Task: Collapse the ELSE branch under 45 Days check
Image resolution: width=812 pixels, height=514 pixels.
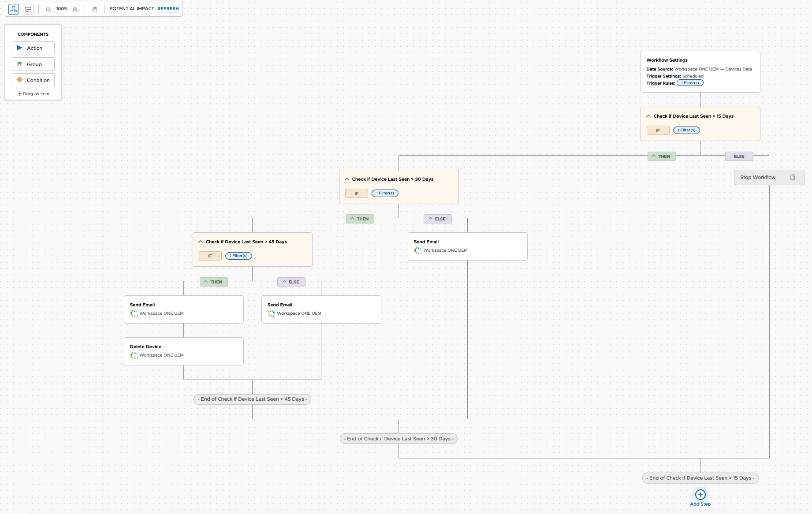Action: tap(285, 282)
